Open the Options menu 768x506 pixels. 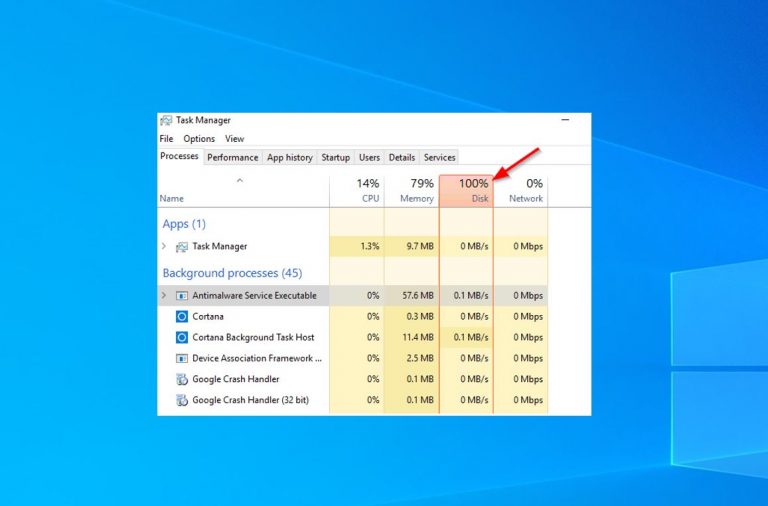(x=199, y=139)
